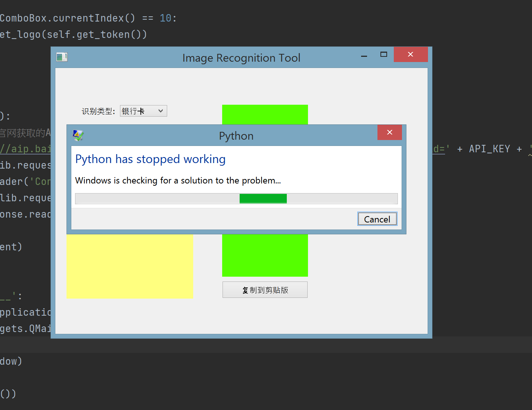The width and height of the screenshot is (532, 410).
Task: Close the Python stopped working dialog
Action: pos(389,132)
